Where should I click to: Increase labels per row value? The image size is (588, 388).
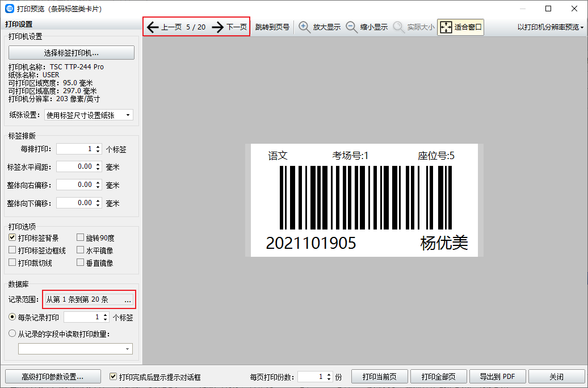(x=98, y=147)
